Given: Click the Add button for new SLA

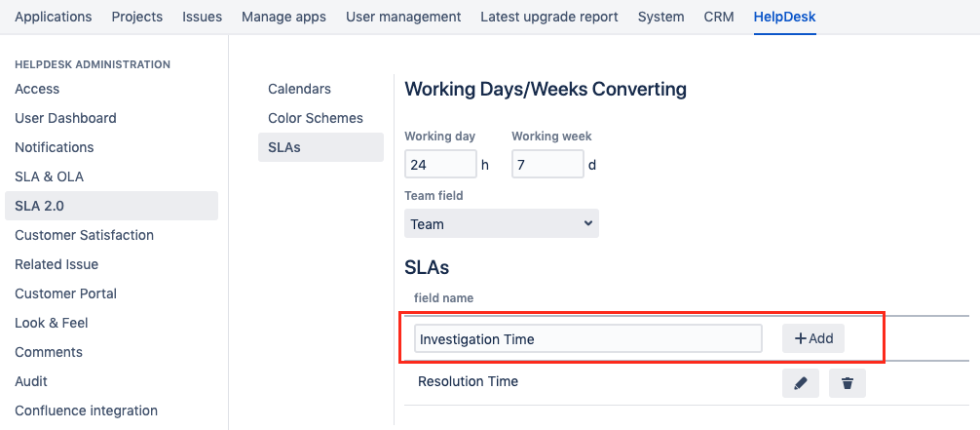Looking at the screenshot, I should coord(813,338).
